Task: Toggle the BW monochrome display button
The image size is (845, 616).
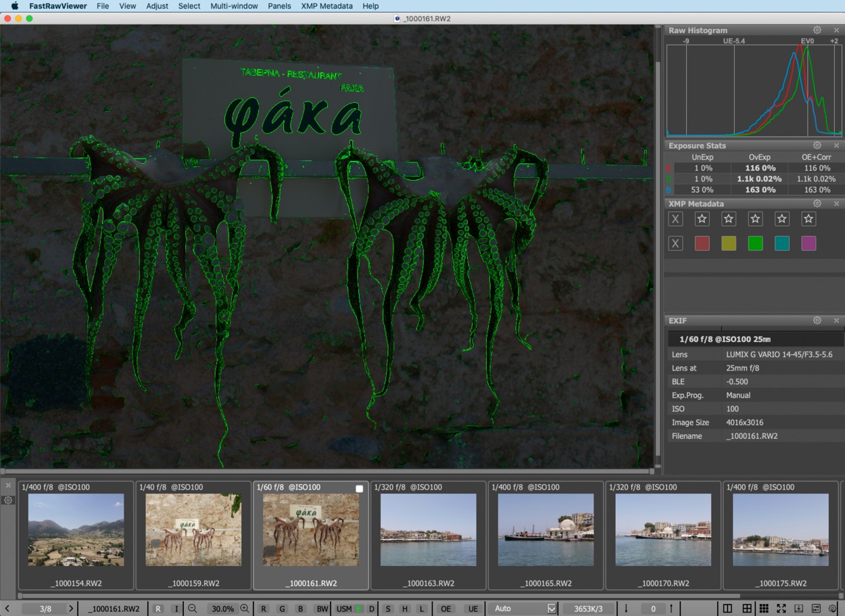Action: click(322, 609)
